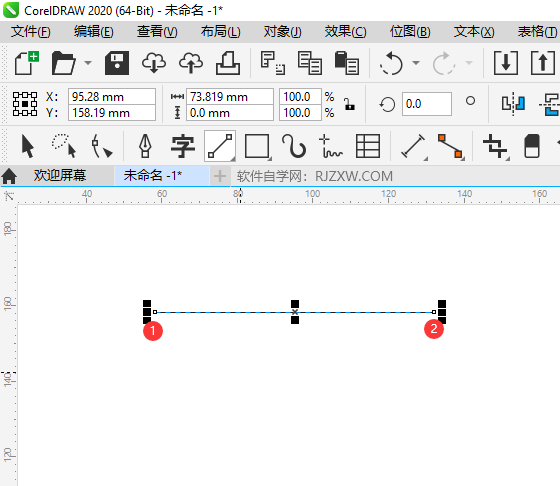Expand the Redo dropdown arrow

469,63
